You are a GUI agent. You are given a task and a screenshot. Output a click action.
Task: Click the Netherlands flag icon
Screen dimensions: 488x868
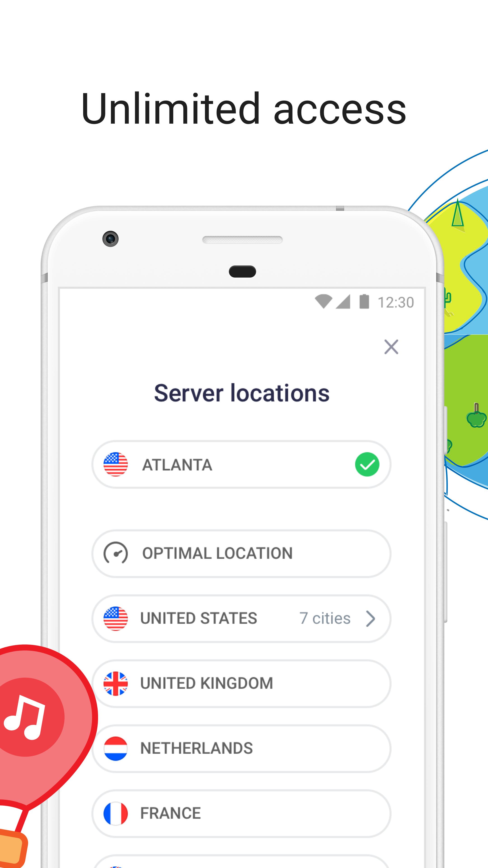117,748
